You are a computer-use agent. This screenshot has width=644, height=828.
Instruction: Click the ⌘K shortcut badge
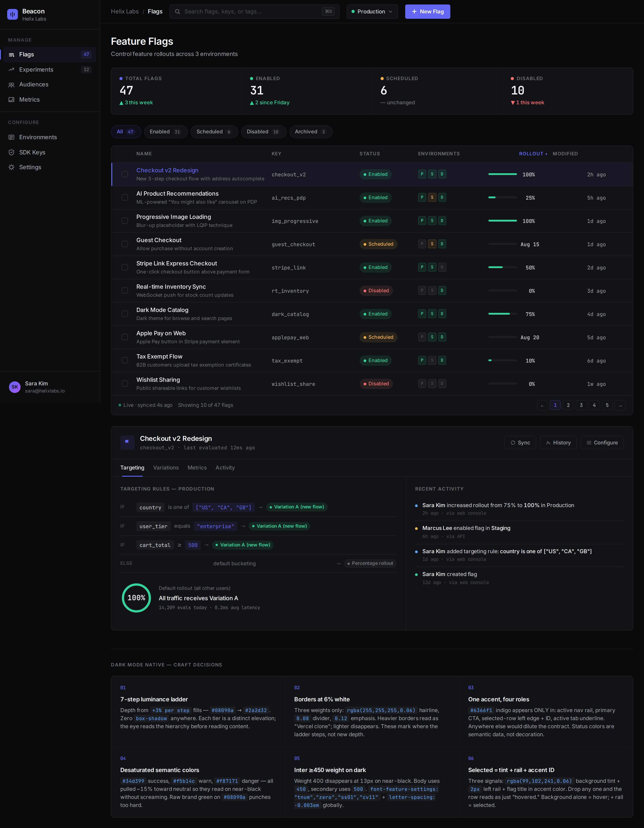point(328,12)
